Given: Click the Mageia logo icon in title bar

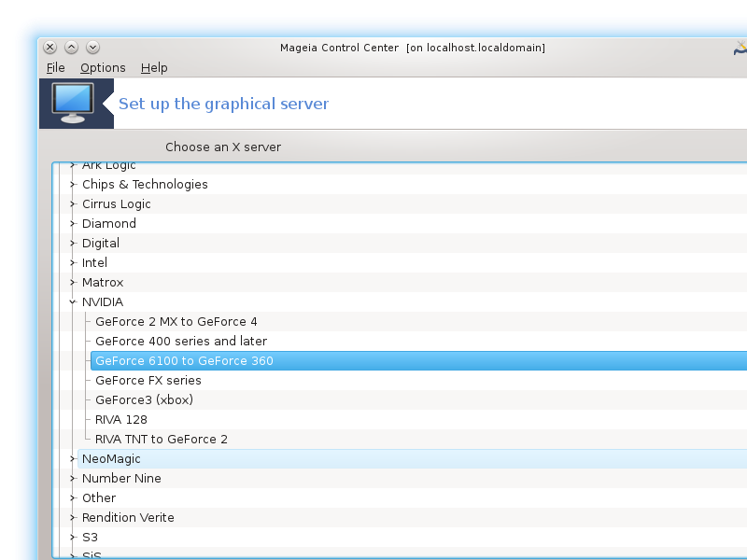Looking at the screenshot, I should (x=740, y=48).
